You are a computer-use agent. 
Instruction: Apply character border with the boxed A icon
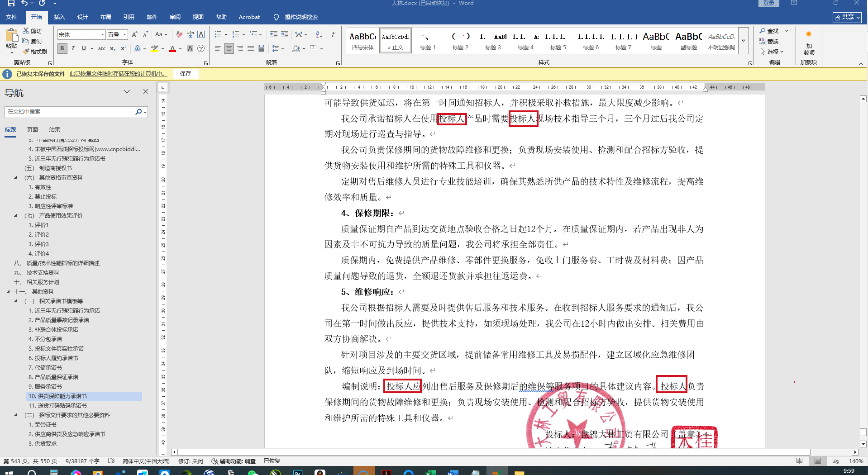(201, 34)
